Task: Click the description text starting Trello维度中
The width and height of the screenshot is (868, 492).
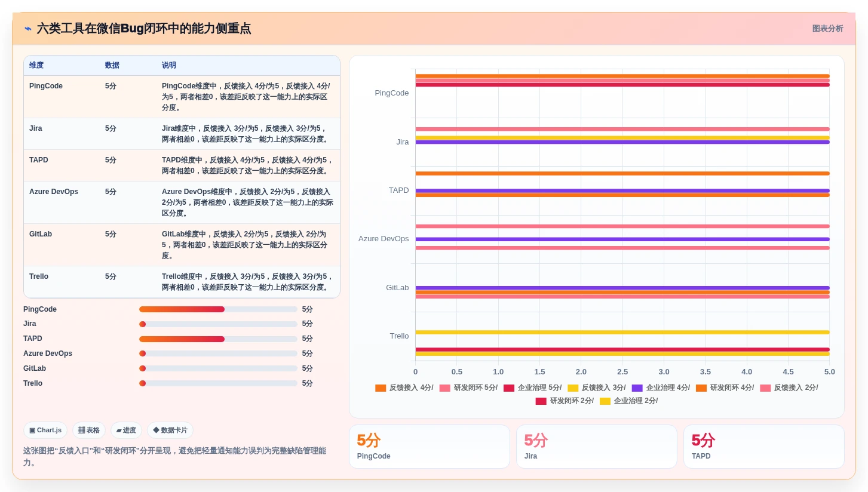Action: point(247,282)
